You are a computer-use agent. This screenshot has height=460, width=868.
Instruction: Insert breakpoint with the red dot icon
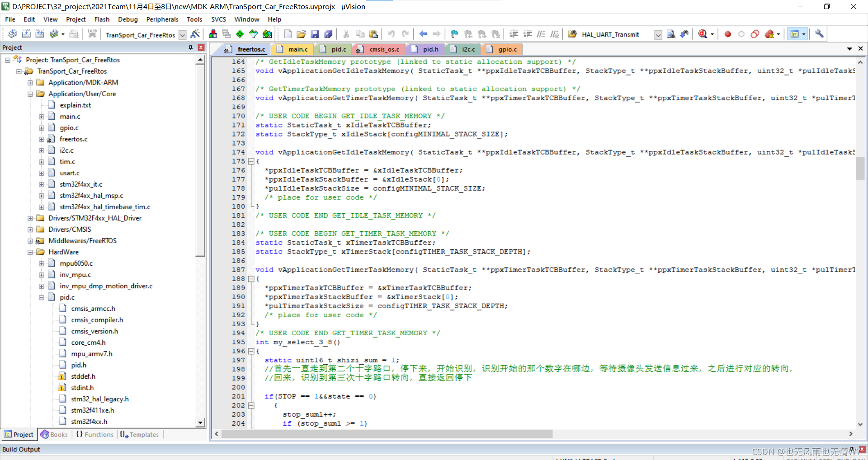(728, 34)
